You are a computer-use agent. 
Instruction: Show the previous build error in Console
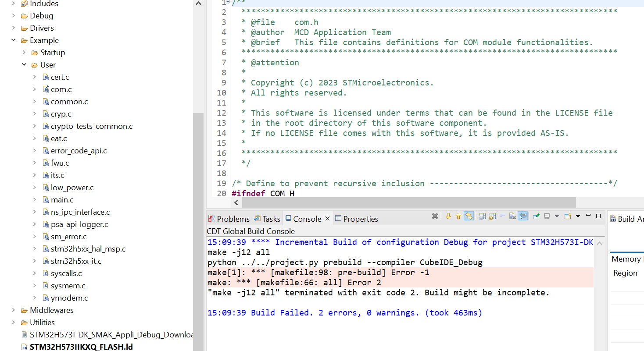(x=458, y=216)
